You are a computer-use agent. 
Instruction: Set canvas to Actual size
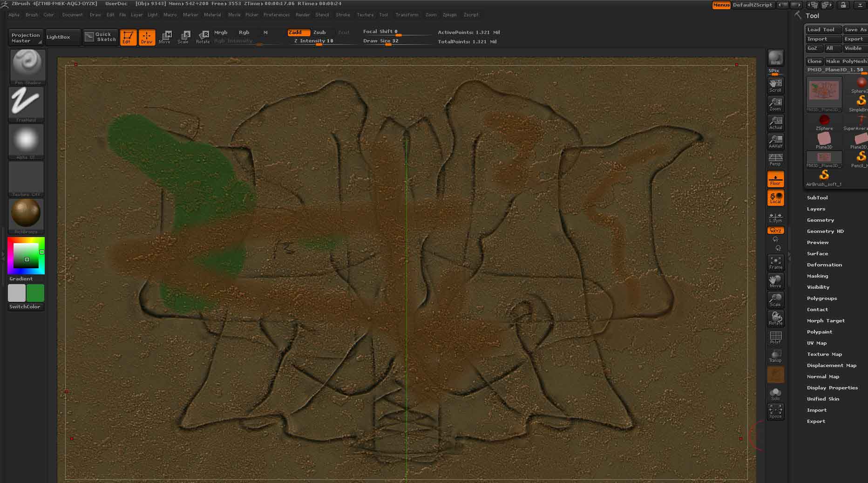(x=775, y=123)
